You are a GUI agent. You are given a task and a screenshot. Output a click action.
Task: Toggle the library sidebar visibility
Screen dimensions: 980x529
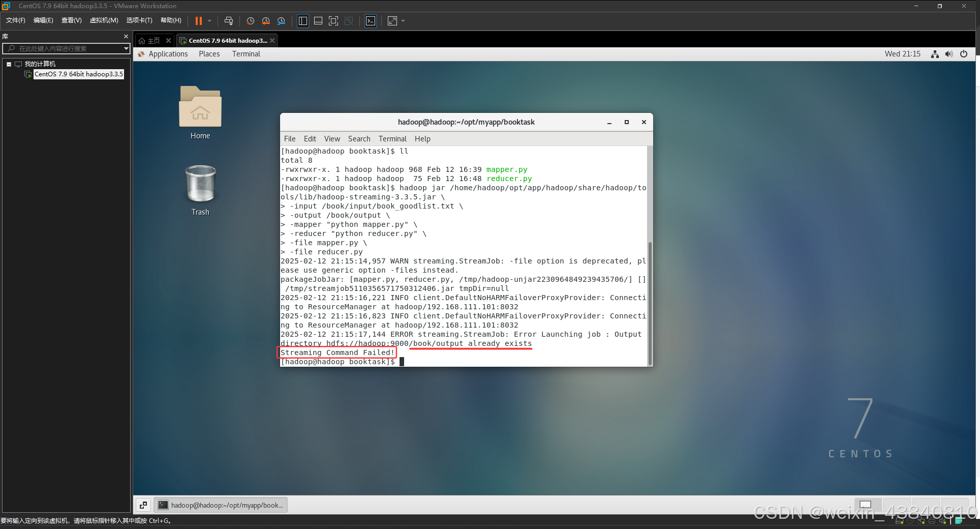click(x=302, y=21)
